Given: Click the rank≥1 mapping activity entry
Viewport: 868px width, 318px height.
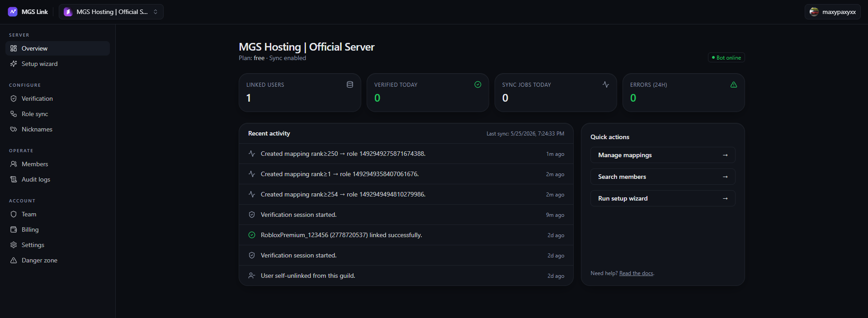Looking at the screenshot, I should coord(406,174).
